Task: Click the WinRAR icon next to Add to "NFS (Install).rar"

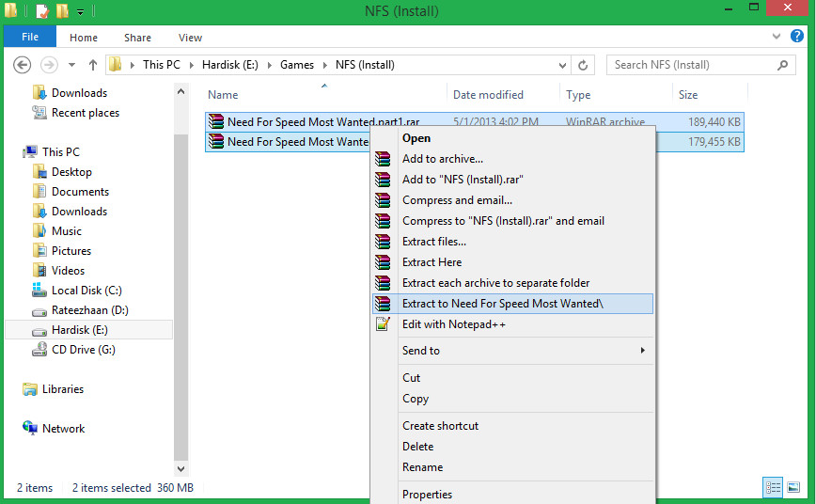Action: (x=383, y=180)
